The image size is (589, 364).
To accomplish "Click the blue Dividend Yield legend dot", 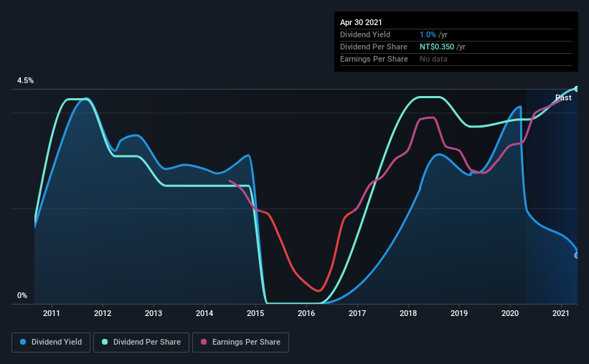I will tap(23, 342).
